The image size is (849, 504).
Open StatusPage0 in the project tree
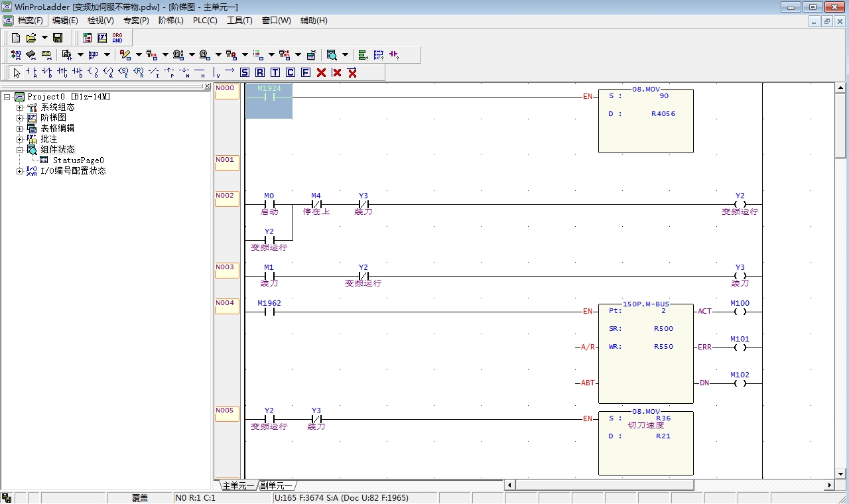click(78, 160)
